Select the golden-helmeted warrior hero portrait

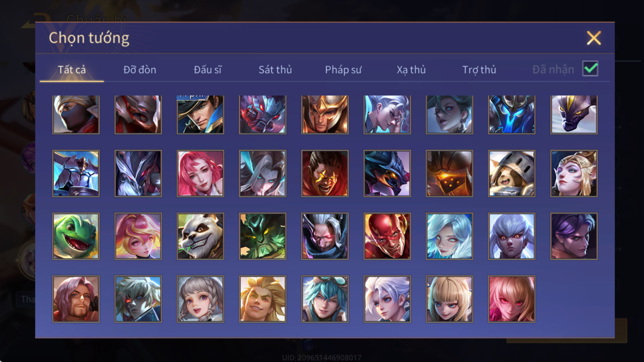325,114
